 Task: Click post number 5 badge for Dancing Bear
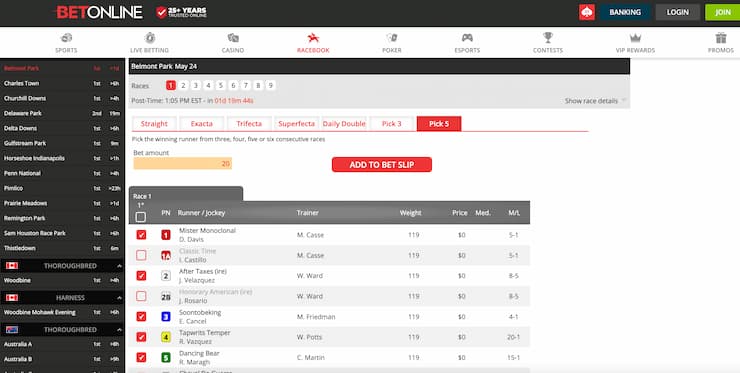[166, 358]
